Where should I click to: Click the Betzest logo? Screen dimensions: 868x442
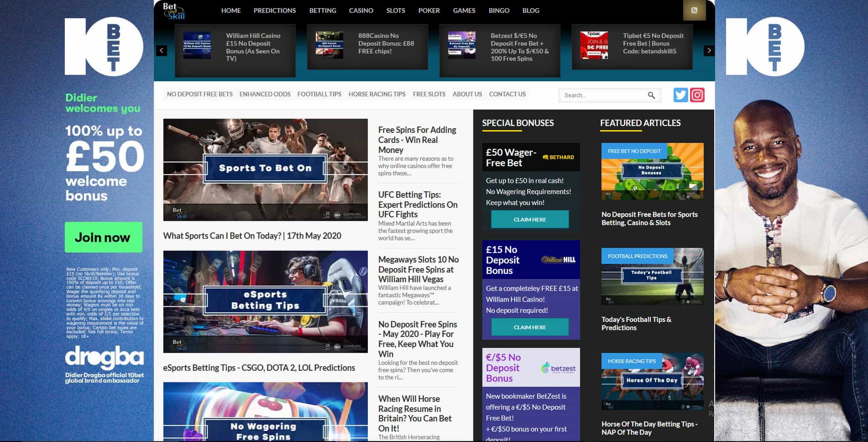pyautogui.click(x=558, y=368)
